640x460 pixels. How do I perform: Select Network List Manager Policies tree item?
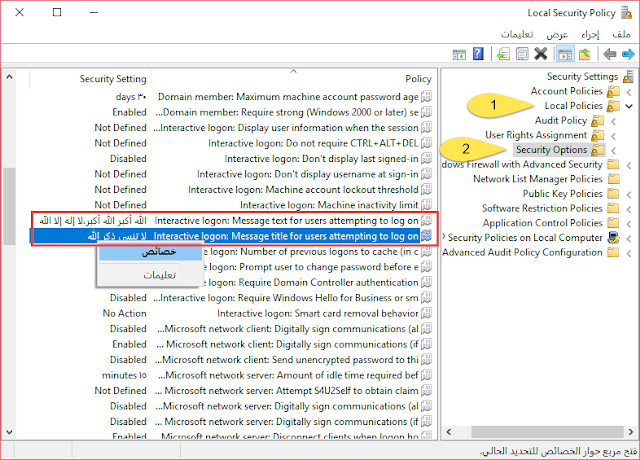click(x=538, y=179)
